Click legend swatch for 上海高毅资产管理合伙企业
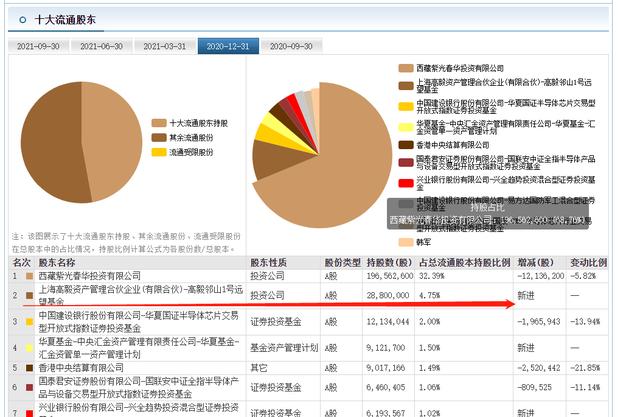The width and height of the screenshot is (640, 417). pyautogui.click(x=406, y=86)
